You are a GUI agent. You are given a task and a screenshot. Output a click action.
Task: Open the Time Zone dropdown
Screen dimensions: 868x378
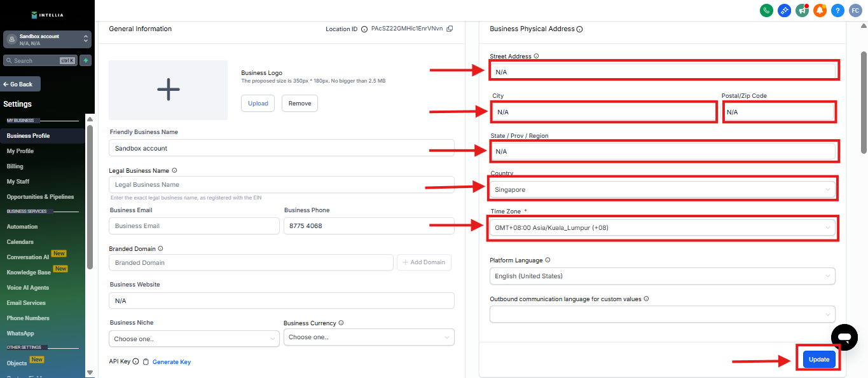661,227
